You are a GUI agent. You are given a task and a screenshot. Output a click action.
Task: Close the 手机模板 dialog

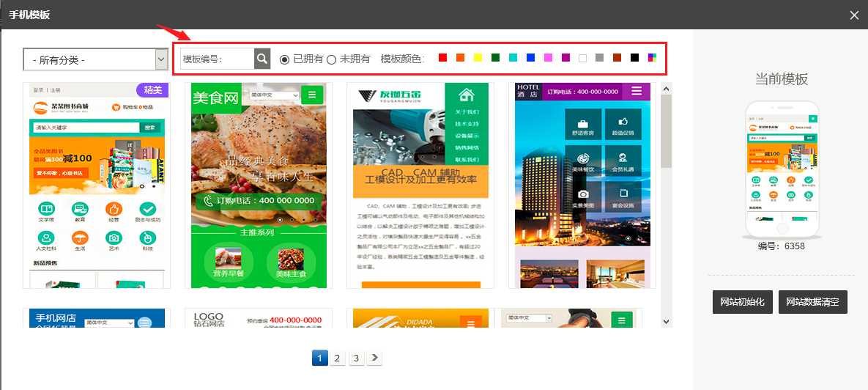854,15
